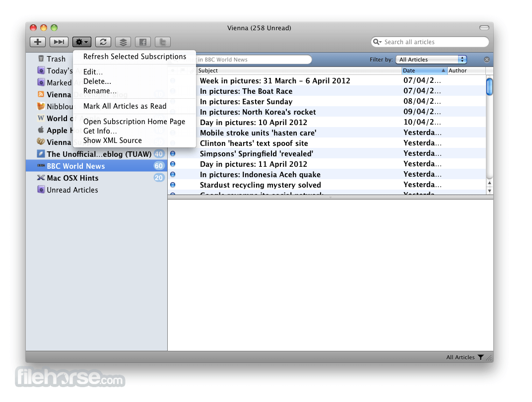Close the filter bar with X button
The height and width of the screenshot is (402, 532).
tap(487, 60)
